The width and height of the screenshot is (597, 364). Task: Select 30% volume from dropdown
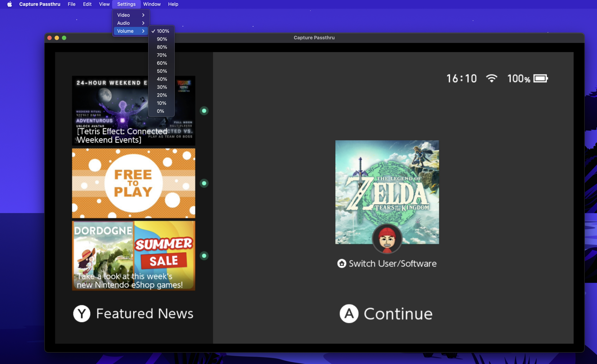click(161, 87)
